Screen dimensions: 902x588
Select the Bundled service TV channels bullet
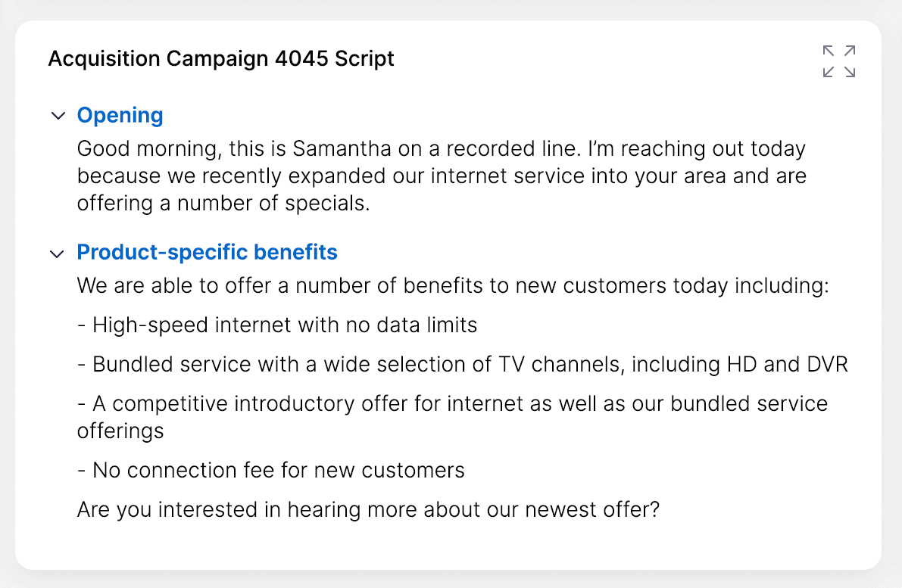click(463, 365)
